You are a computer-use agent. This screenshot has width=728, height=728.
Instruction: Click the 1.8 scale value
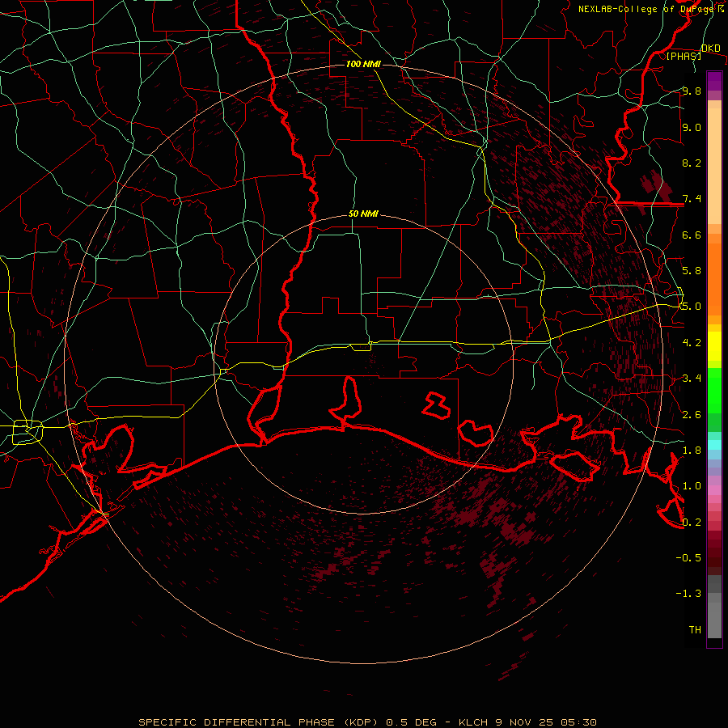point(692,451)
